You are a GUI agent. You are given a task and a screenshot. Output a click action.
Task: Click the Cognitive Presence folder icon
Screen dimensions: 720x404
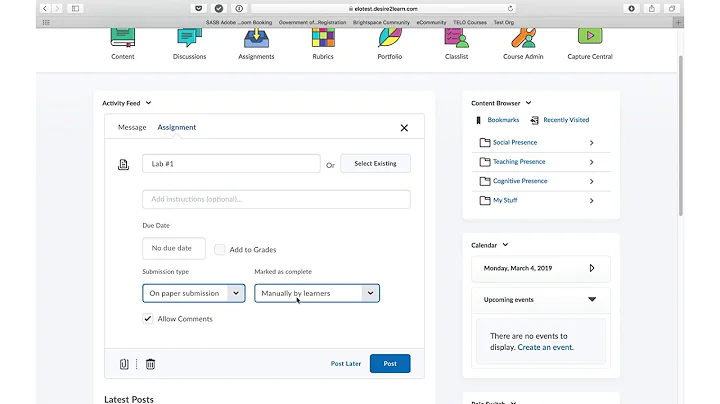(x=484, y=181)
